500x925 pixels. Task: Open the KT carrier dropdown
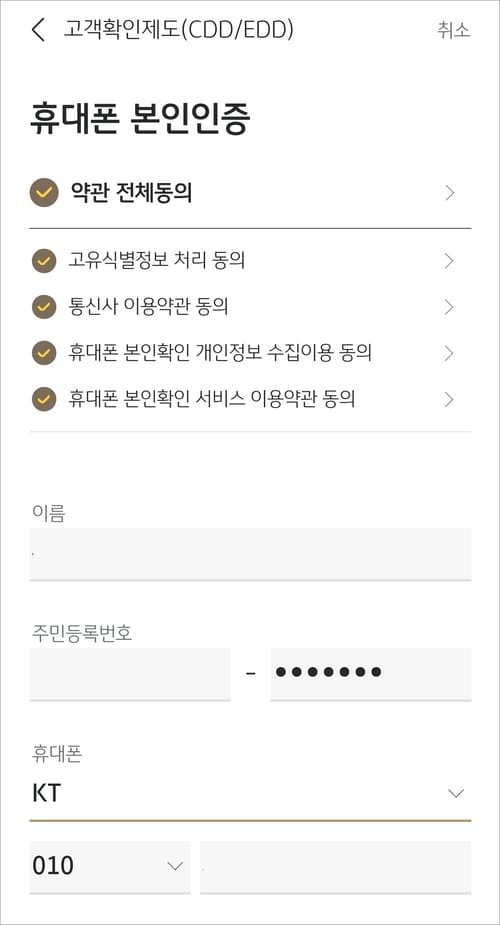click(x=251, y=793)
